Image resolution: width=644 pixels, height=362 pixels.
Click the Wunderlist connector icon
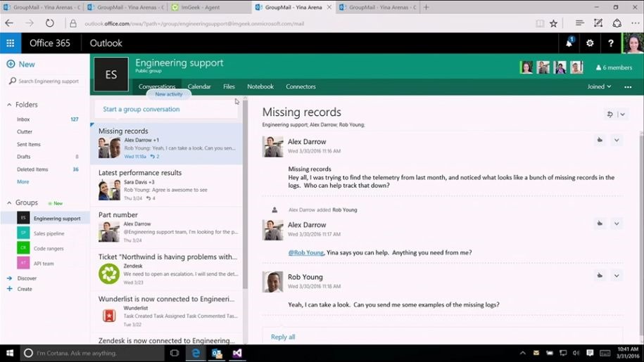pyautogui.click(x=108, y=316)
